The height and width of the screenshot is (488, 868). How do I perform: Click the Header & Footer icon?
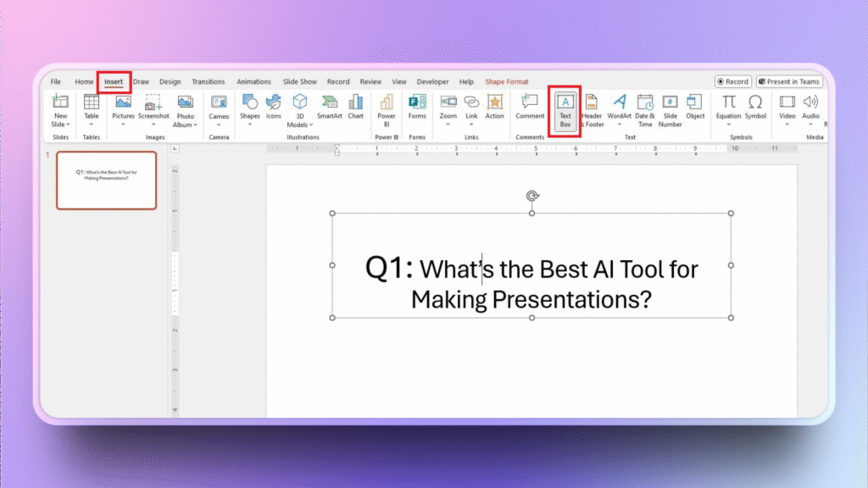(593, 109)
